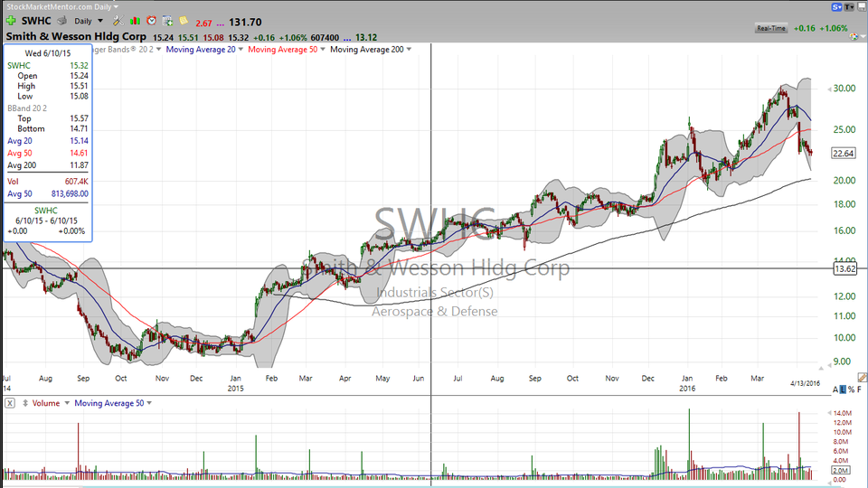This screenshot has height=488, width=868.
Task: Click the blue ellipsis beside 607400
Action: (347, 38)
